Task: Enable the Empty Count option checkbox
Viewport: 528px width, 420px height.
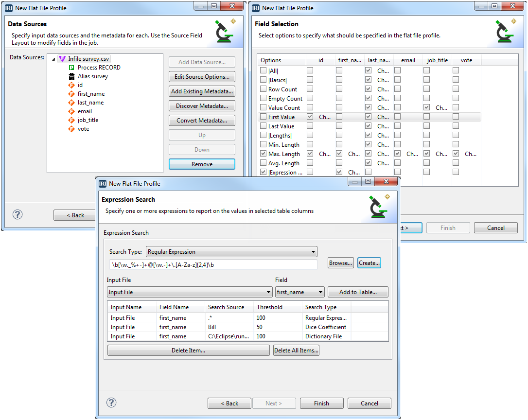Action: [264, 98]
